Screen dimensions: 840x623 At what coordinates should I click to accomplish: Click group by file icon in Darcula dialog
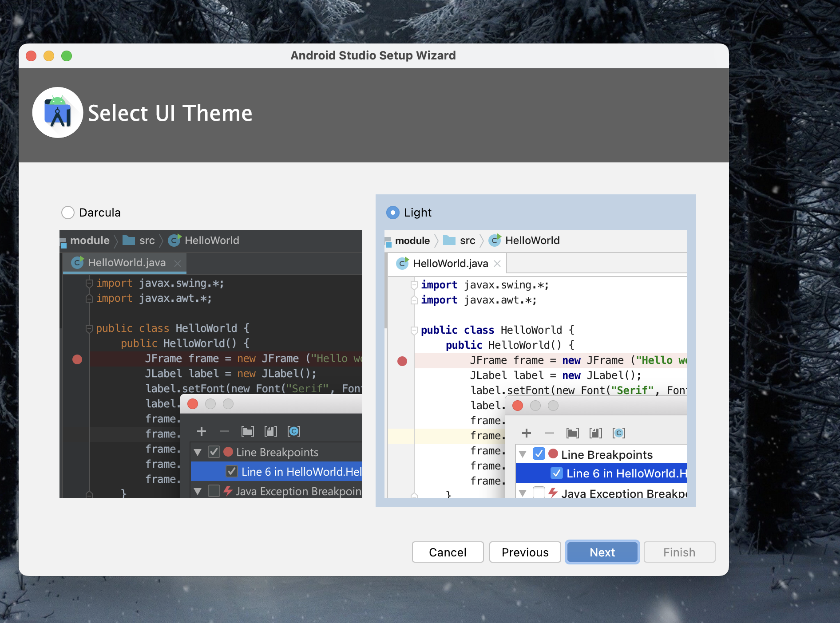pyautogui.click(x=271, y=431)
